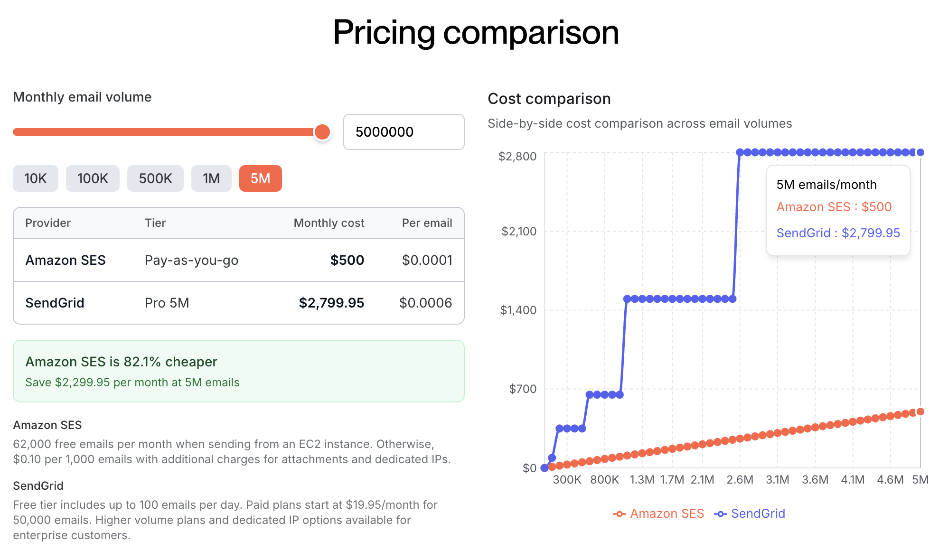Click the 2.6M label on chart axis

[x=740, y=480]
